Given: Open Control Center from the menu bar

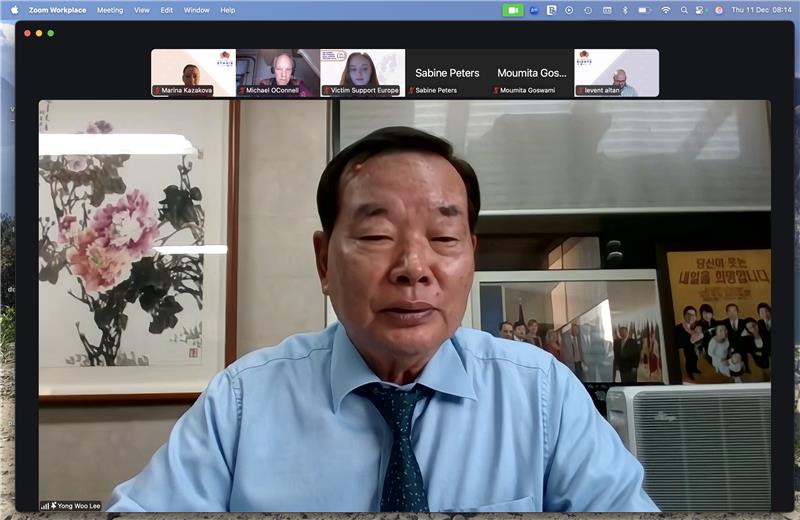Looking at the screenshot, I should pos(700,10).
